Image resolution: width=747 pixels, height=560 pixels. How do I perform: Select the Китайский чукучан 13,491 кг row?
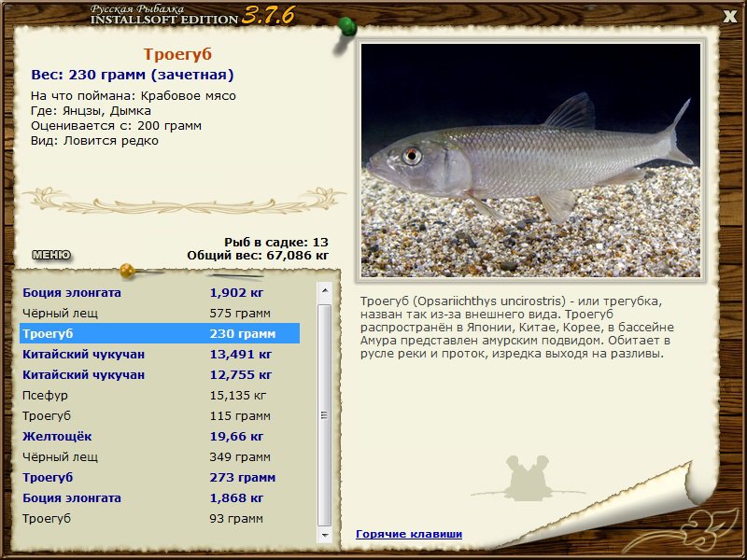[160, 354]
